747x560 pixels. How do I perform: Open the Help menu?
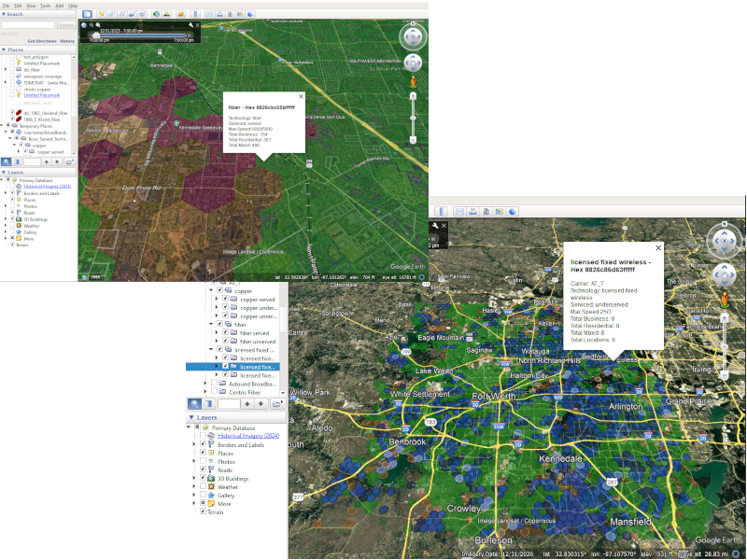pyautogui.click(x=73, y=6)
